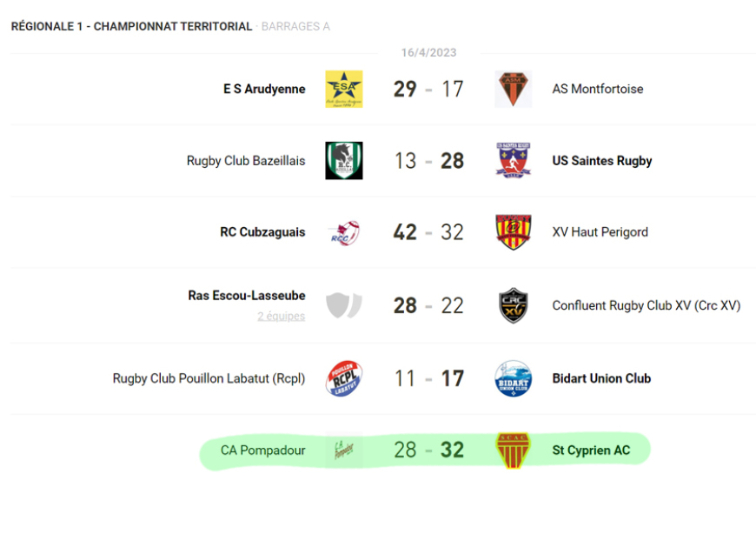Viewport: 756px width, 534px height.
Task: Click the St Cyprien AC crest
Action: [513, 451]
